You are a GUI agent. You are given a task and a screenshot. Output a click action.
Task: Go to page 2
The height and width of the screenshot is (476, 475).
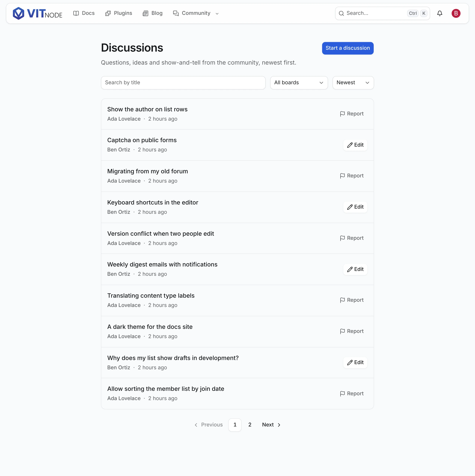pyautogui.click(x=250, y=425)
